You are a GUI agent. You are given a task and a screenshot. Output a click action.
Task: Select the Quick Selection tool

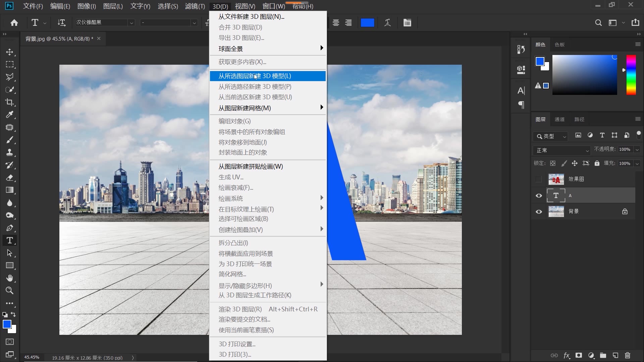point(10,89)
